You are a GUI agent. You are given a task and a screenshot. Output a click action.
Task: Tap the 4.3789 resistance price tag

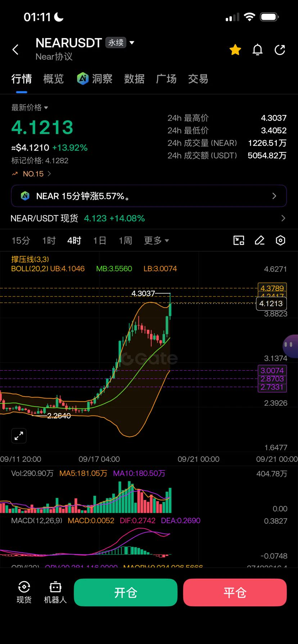click(x=272, y=288)
